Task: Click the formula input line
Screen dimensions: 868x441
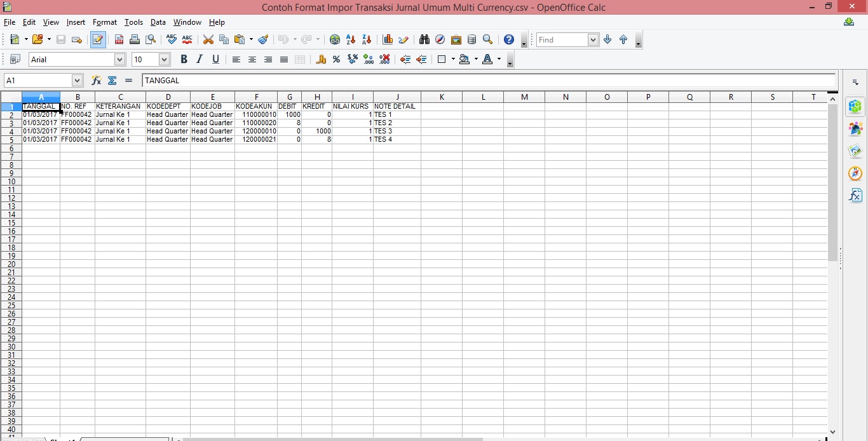Action: coord(489,81)
